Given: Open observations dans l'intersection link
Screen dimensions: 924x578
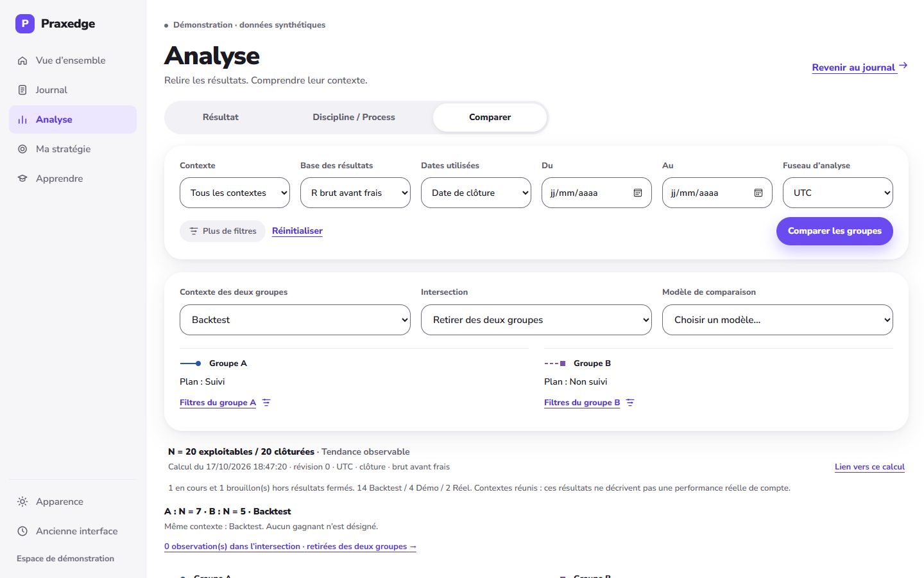Looking at the screenshot, I should click(290, 547).
